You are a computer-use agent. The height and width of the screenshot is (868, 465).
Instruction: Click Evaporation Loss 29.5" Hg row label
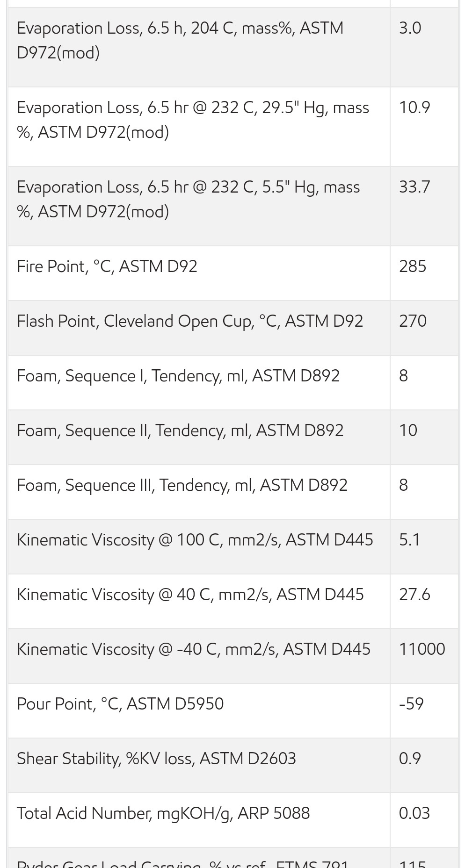193,120
